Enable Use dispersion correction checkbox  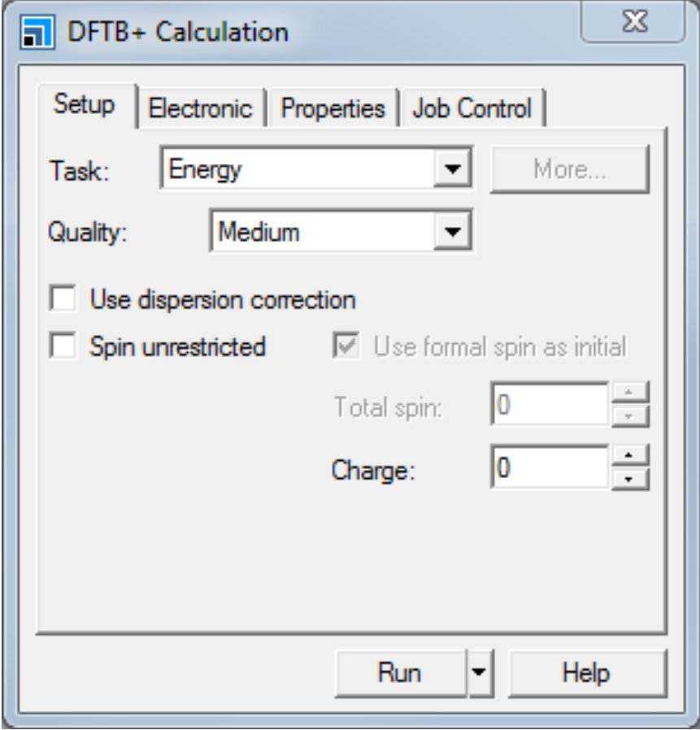[63, 299]
